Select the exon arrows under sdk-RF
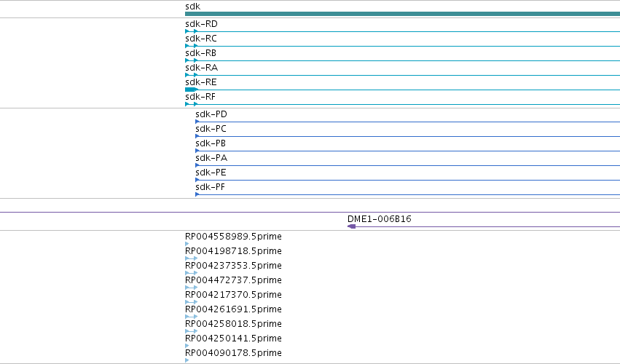 click(192, 104)
